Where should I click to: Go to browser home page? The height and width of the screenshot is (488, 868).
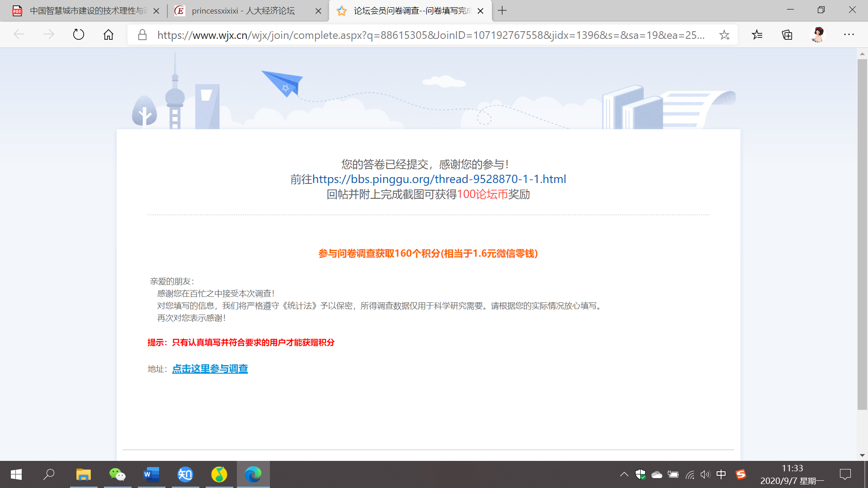108,35
